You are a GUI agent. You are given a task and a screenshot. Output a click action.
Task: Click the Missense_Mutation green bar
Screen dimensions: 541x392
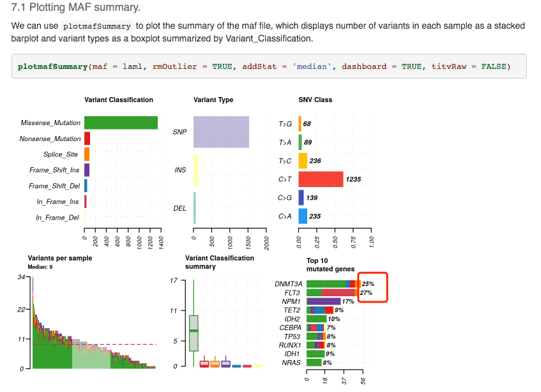coord(121,123)
